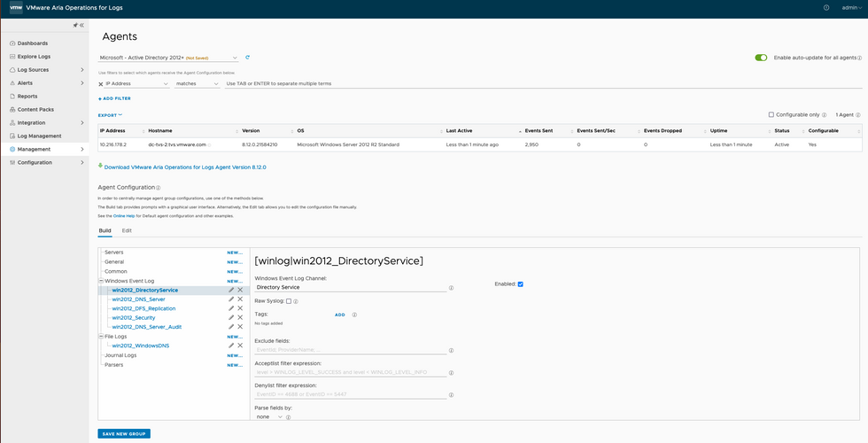
Task: Add new Parsers entry
Action: (235, 365)
